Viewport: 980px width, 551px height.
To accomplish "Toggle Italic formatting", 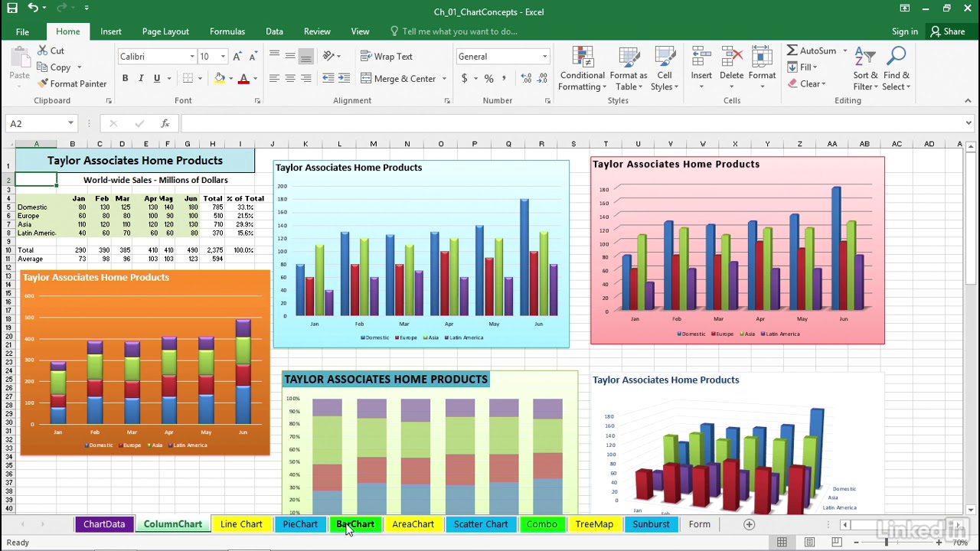I will 141,78.
